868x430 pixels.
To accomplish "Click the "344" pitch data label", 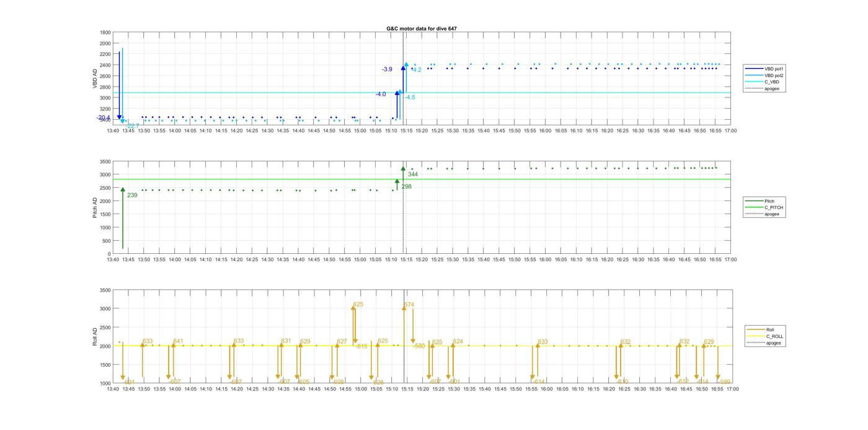I will click(x=413, y=174).
